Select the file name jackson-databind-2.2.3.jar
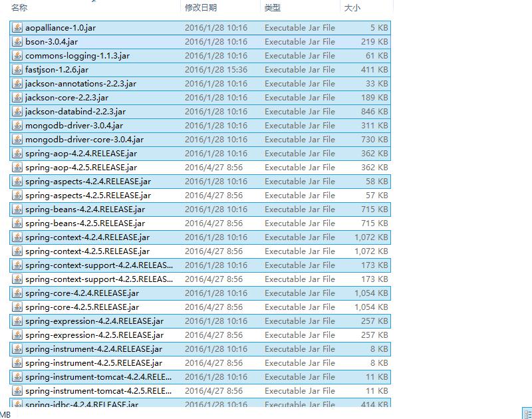The height and width of the screenshot is (419, 532). tap(75, 112)
